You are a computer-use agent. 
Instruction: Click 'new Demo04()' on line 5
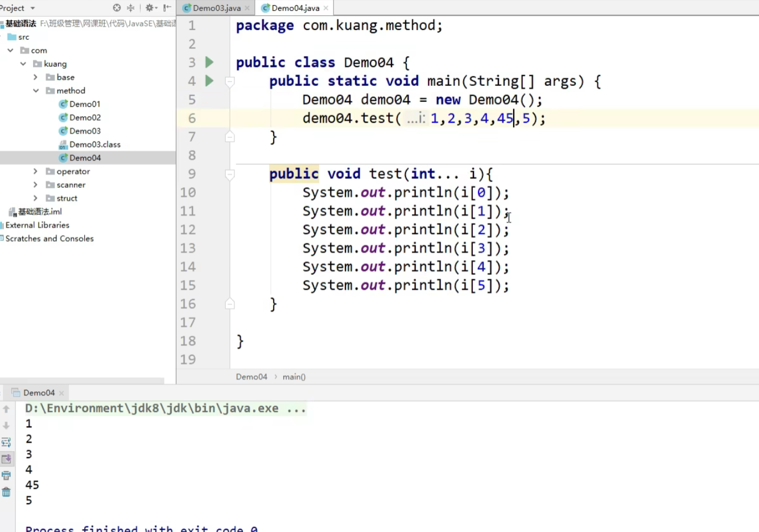click(x=485, y=100)
